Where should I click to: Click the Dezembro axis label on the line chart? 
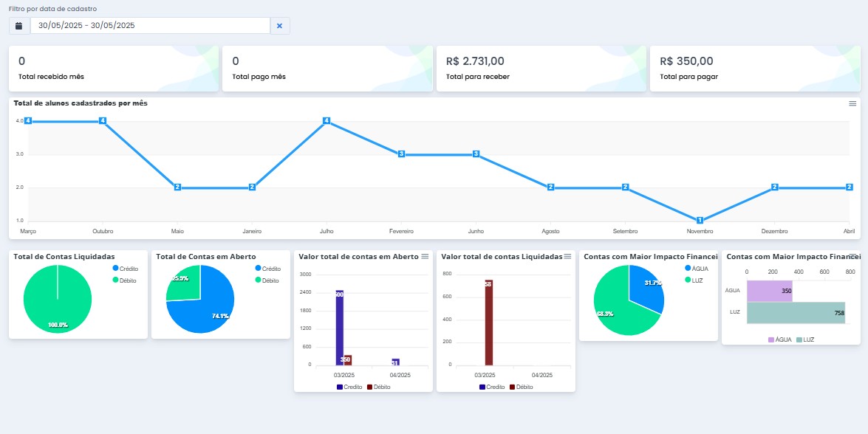click(774, 231)
